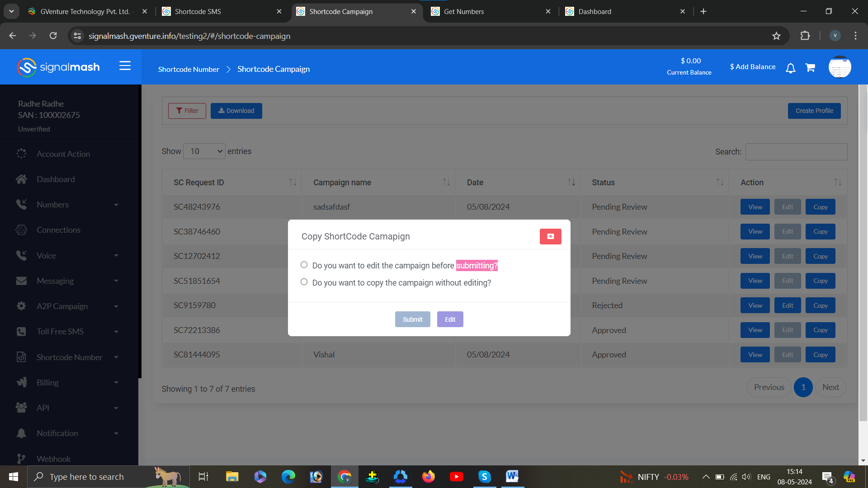
Task: Open Microsoft Word from the taskbar
Action: [x=512, y=476]
